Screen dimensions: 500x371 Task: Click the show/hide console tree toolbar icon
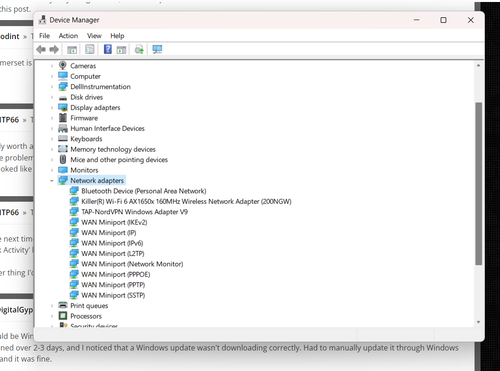click(x=72, y=50)
